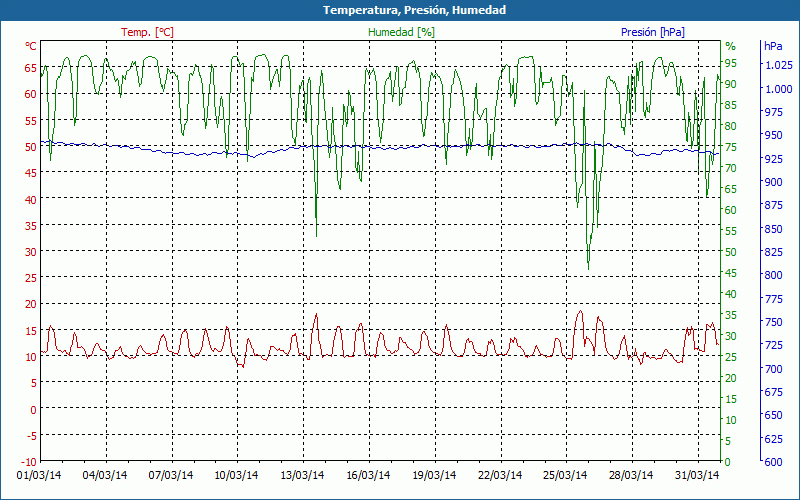This screenshot has width=800, height=500.
Task: Click the red temperature axis value 60
Action: [31, 94]
